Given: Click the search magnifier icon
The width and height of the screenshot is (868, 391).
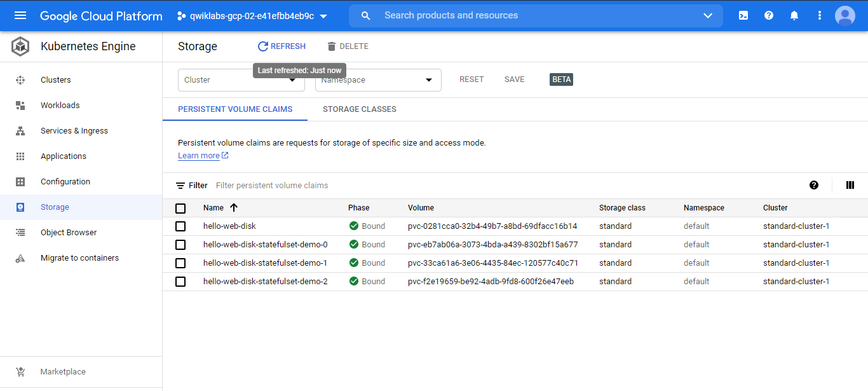Looking at the screenshot, I should (x=365, y=16).
